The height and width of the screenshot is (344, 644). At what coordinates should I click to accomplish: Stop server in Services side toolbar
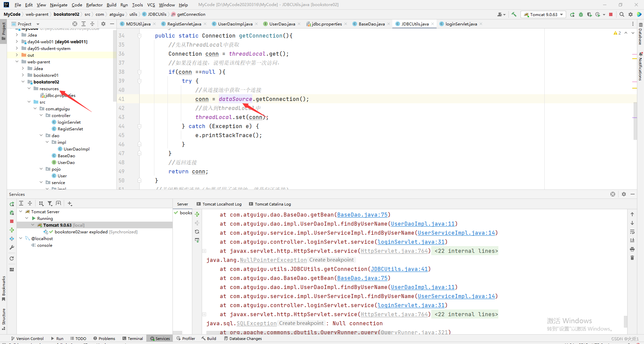[x=12, y=221]
